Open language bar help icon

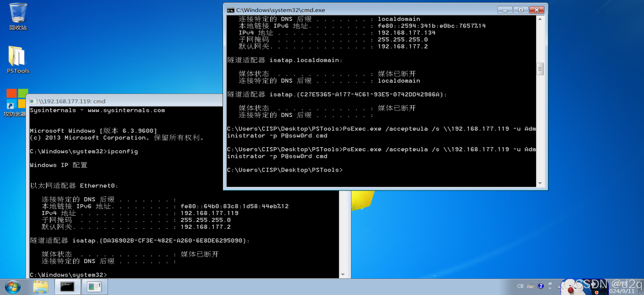tap(541, 286)
